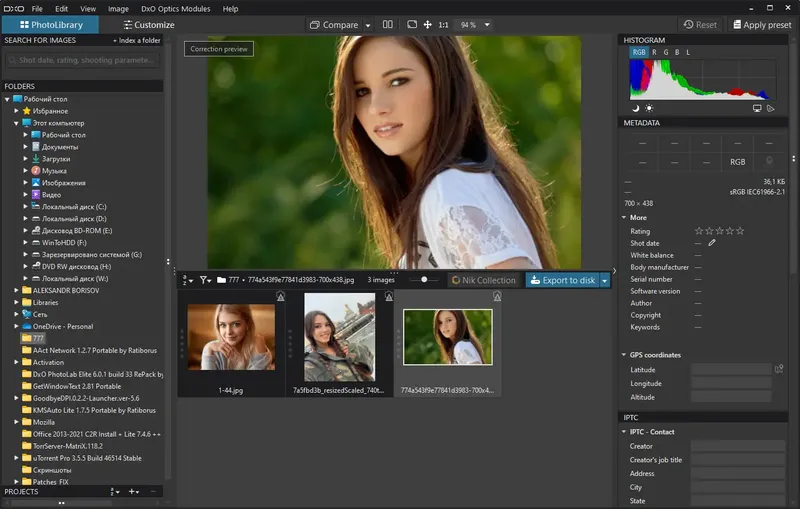
Task: Click the fit-to-screen zoom icon
Action: [412, 24]
